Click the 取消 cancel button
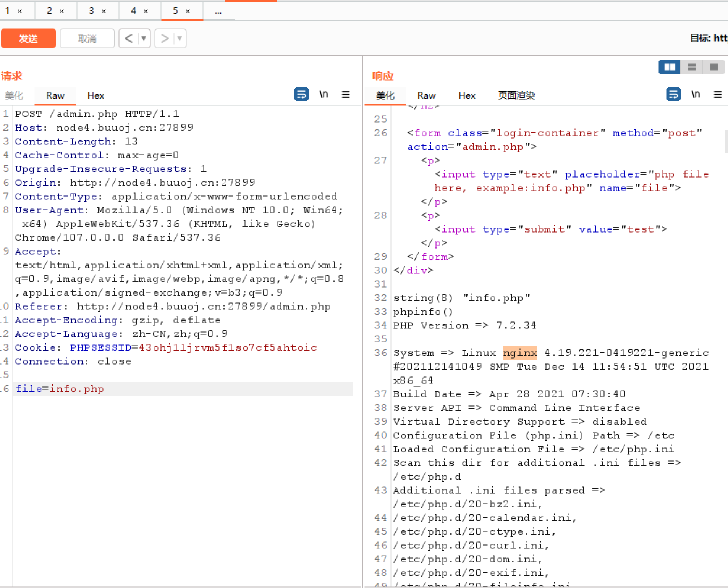This screenshot has height=588, width=728. [x=87, y=39]
